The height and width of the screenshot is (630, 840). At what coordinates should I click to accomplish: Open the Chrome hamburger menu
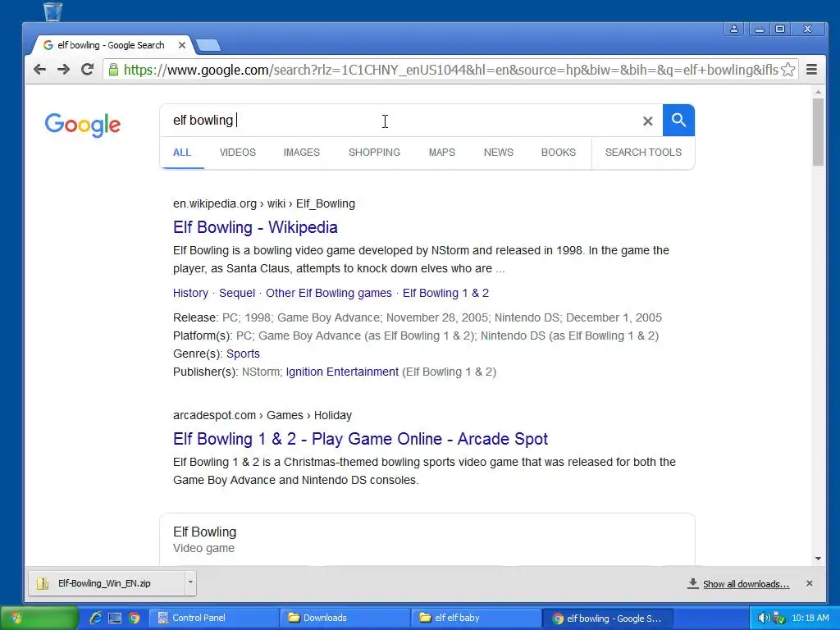[811, 70]
